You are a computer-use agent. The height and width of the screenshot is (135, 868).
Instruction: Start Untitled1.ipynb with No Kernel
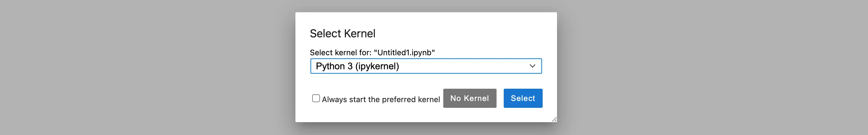469,98
